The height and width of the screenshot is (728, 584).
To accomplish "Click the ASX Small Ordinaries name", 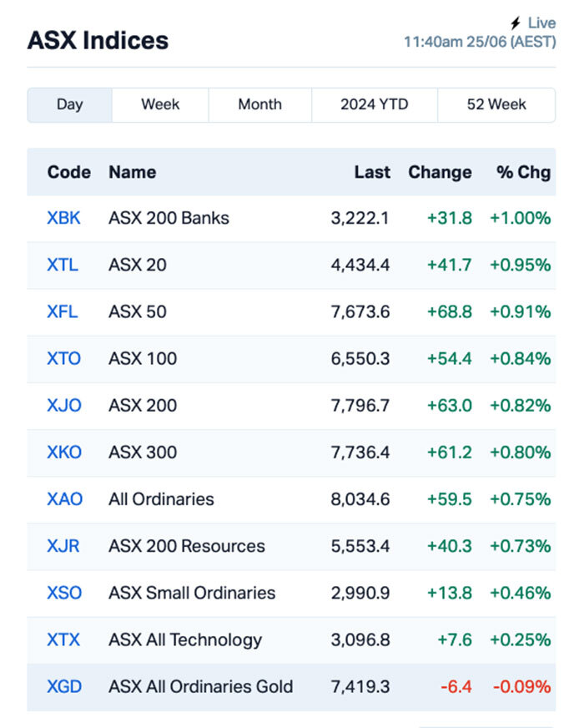I will [x=192, y=594].
